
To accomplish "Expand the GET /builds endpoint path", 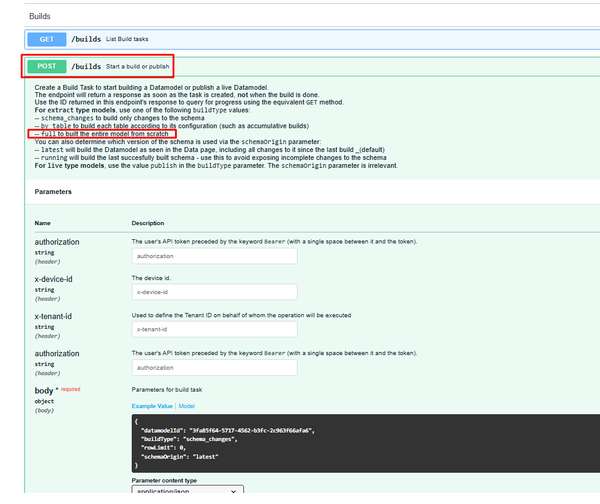I will tap(85, 38).
